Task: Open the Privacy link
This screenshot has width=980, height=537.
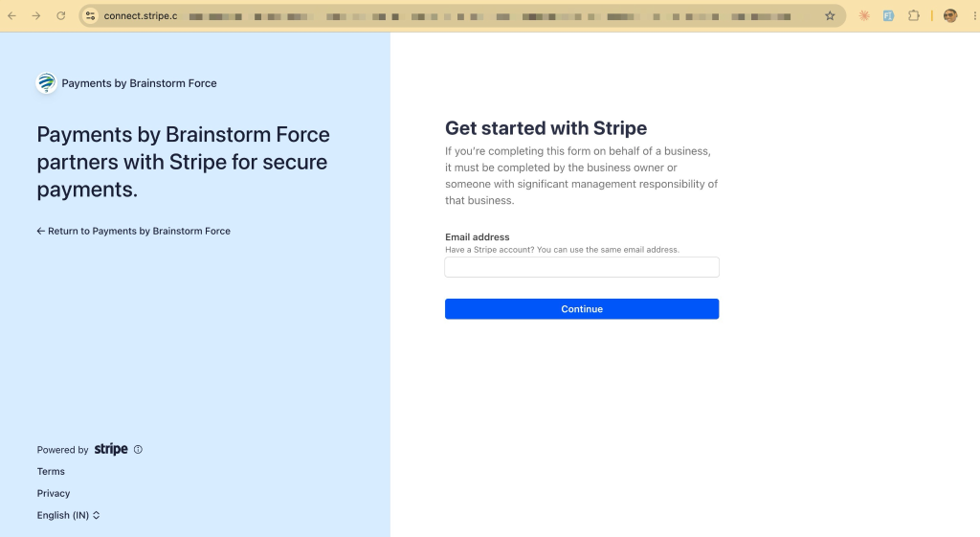Action: pos(54,493)
